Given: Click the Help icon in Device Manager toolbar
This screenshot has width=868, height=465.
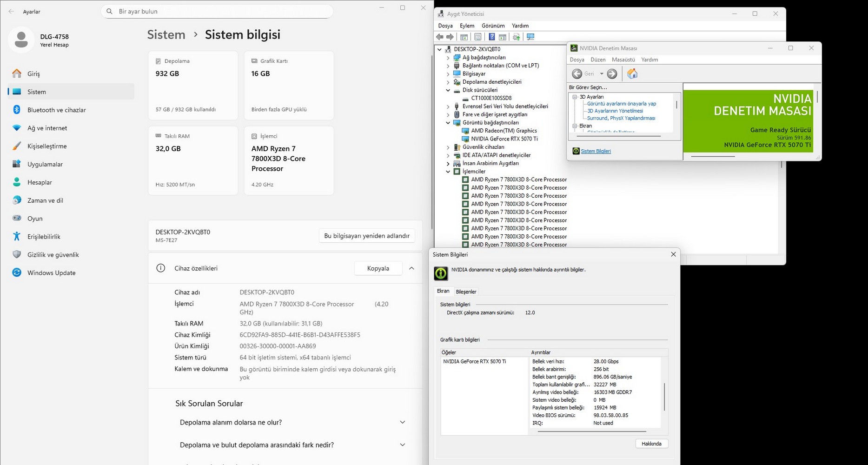Looking at the screenshot, I should click(x=491, y=37).
